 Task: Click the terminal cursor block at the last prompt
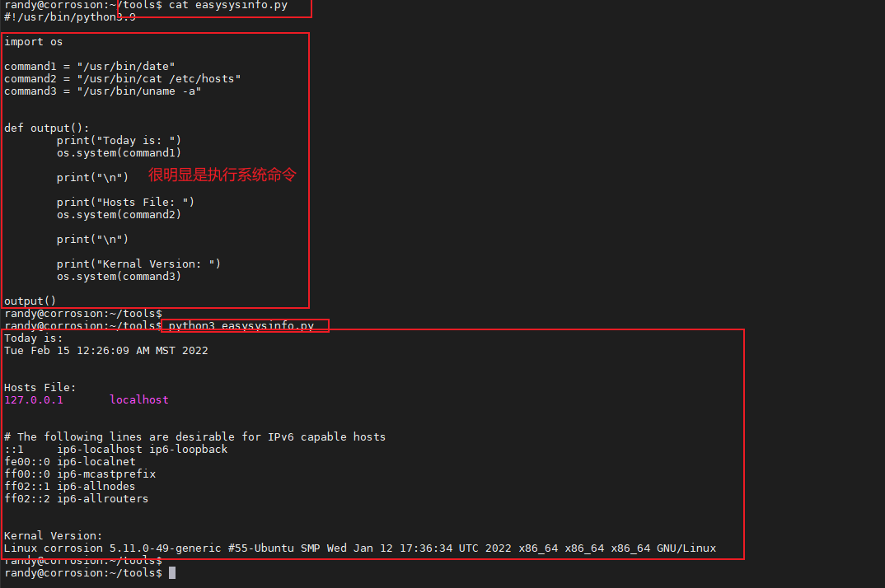172,572
